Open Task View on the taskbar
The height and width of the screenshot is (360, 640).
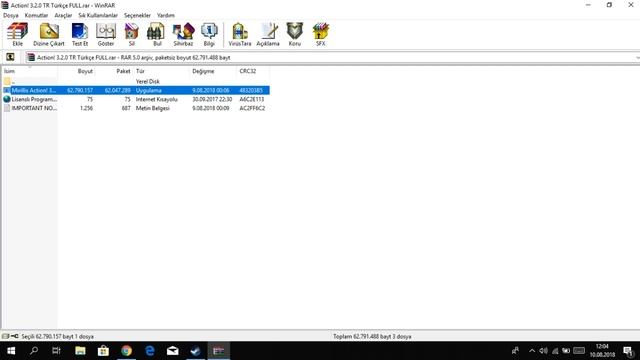(56, 351)
